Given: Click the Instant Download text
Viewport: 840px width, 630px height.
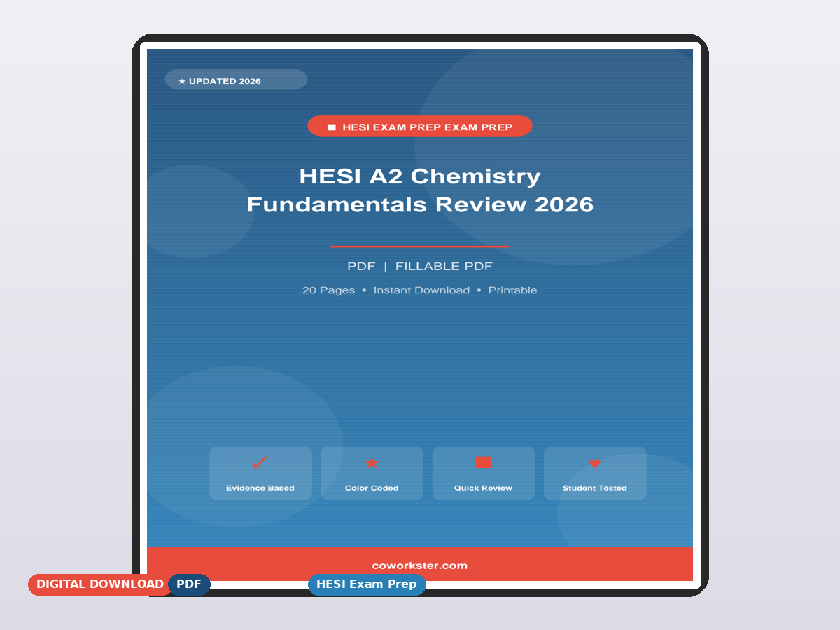Looking at the screenshot, I should (421, 290).
